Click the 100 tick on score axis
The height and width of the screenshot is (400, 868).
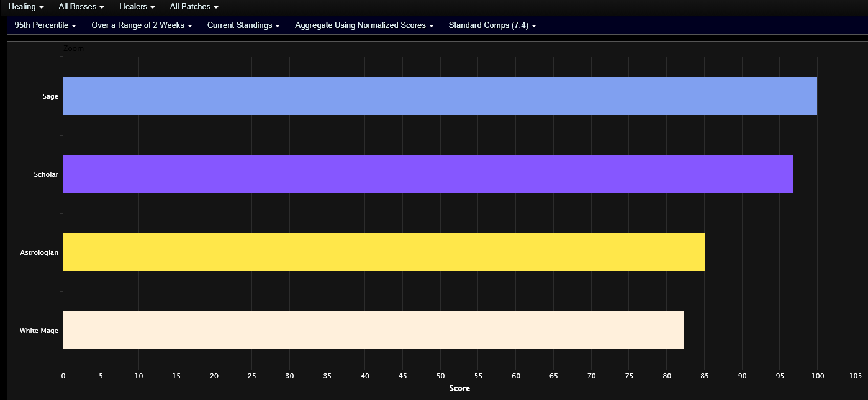pyautogui.click(x=817, y=376)
